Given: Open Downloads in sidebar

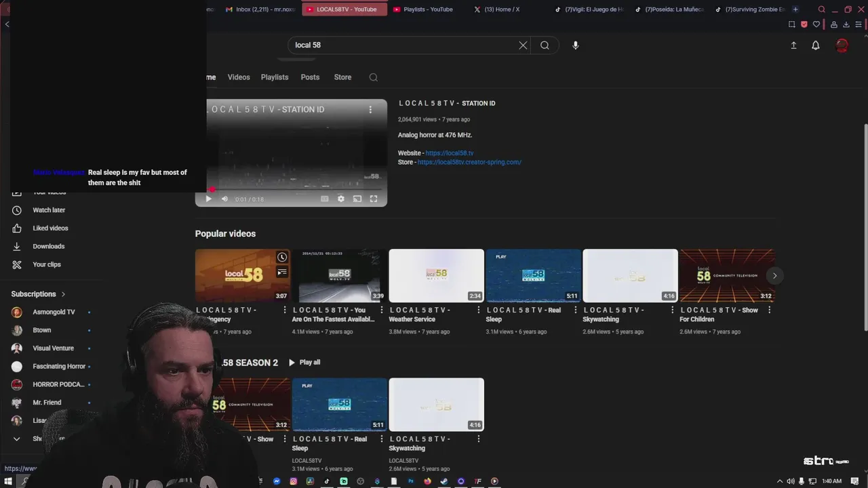Looking at the screenshot, I should 49,247.
